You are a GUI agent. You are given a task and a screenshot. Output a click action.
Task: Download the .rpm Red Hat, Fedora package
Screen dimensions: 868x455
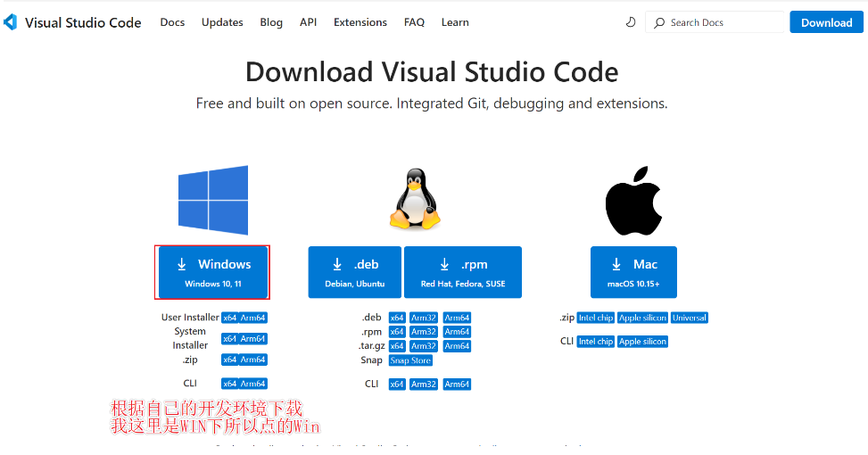pyautogui.click(x=463, y=272)
